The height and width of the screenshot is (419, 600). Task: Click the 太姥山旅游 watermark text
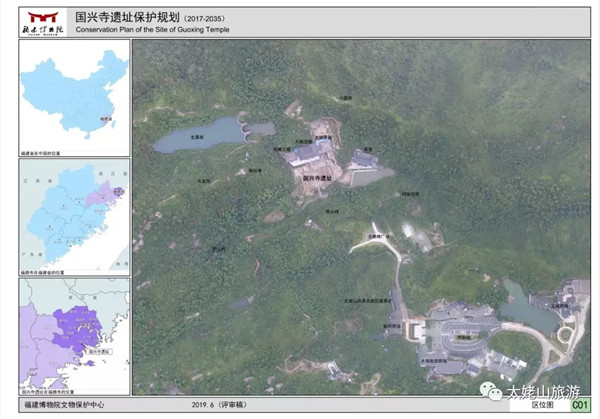pyautogui.click(x=543, y=392)
